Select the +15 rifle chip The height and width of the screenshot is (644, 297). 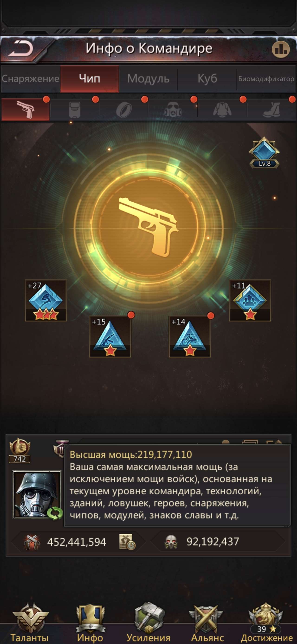110,336
